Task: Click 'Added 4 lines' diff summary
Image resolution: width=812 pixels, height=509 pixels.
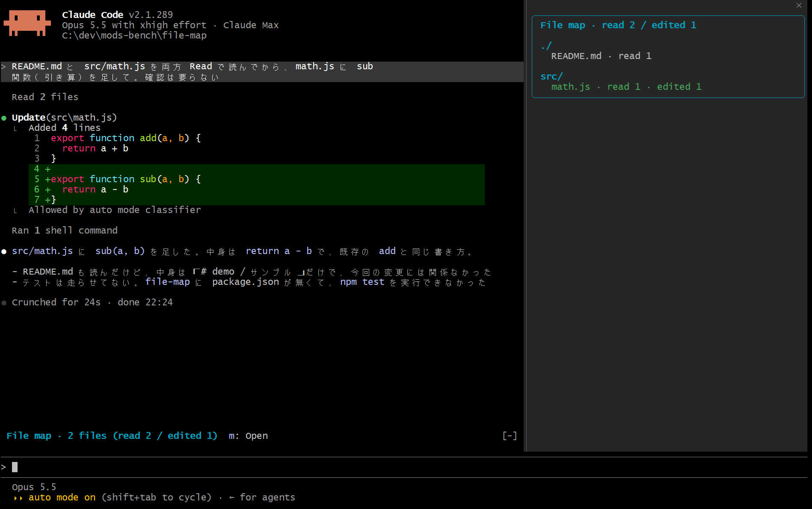Action: tap(65, 128)
